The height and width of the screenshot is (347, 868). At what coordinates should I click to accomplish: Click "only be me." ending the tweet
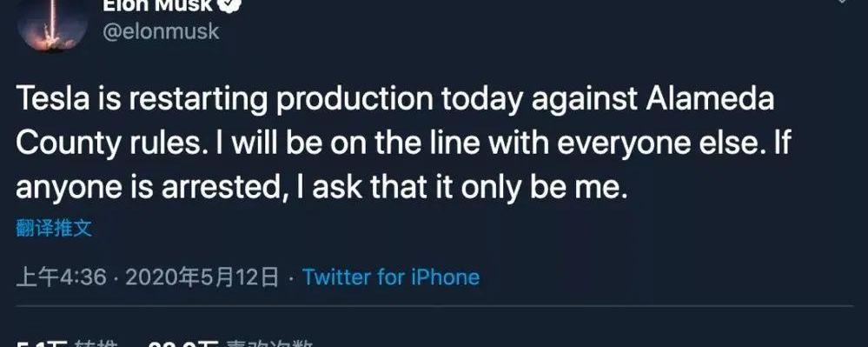[545, 189]
